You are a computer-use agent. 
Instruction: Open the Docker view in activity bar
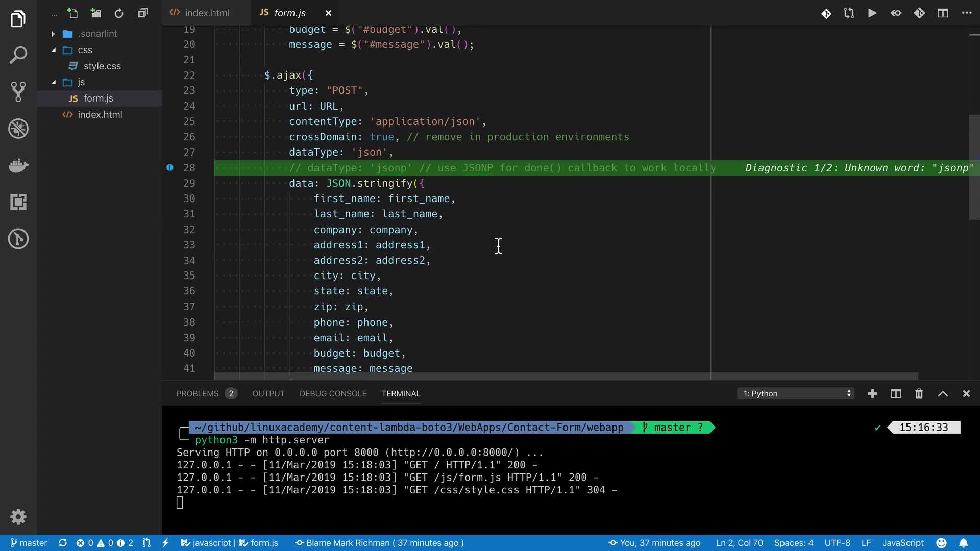coord(18,165)
